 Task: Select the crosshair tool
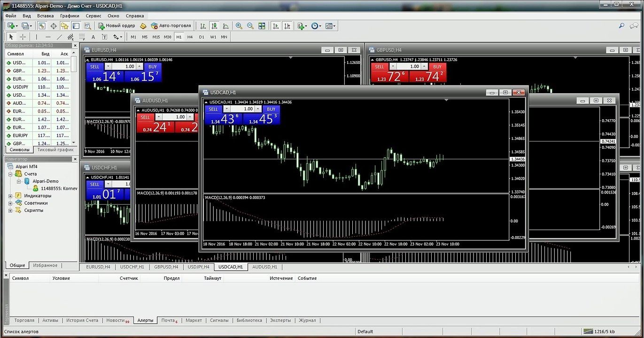[23, 37]
